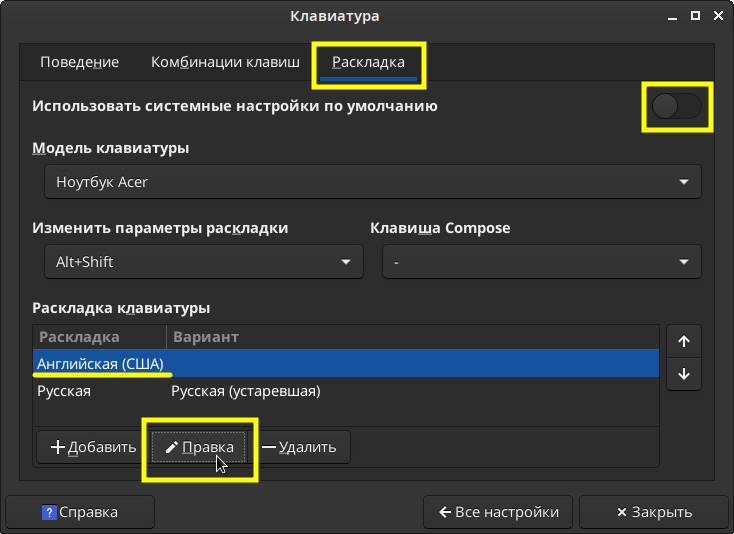Click the pencil icon on Правка button

171,447
